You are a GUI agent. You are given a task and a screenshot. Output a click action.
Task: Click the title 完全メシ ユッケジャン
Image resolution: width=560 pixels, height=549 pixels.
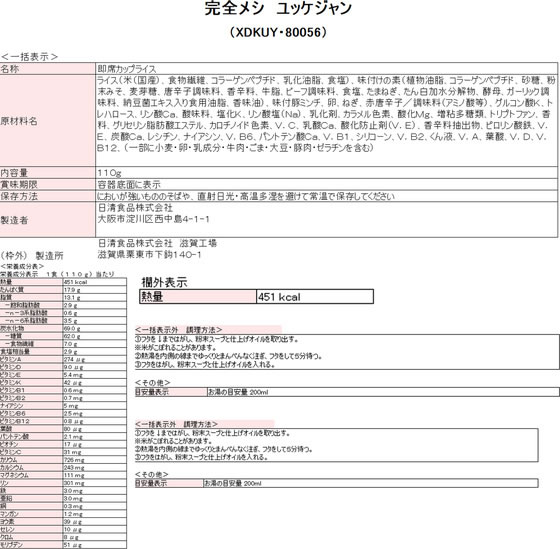[278, 8]
